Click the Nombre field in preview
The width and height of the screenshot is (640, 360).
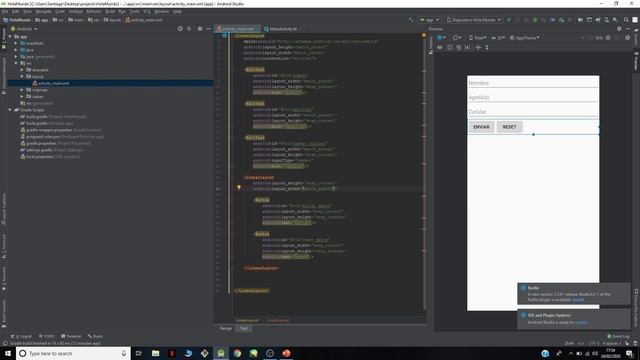[533, 83]
